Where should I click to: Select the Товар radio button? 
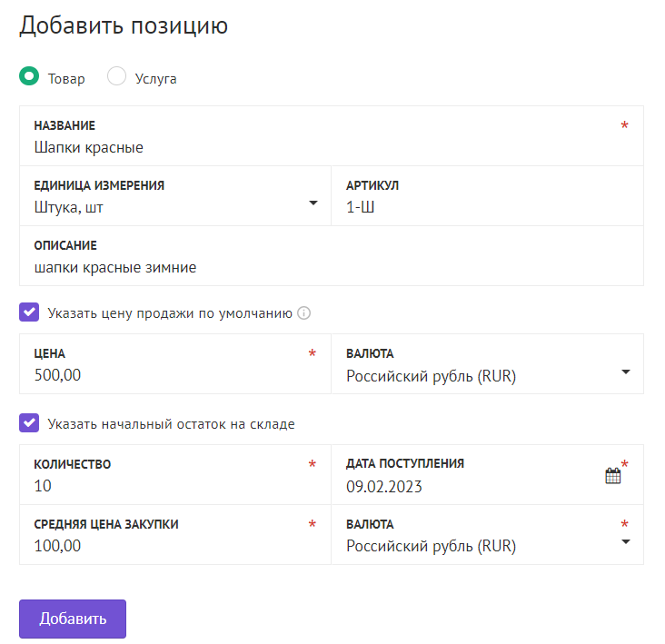[29, 76]
